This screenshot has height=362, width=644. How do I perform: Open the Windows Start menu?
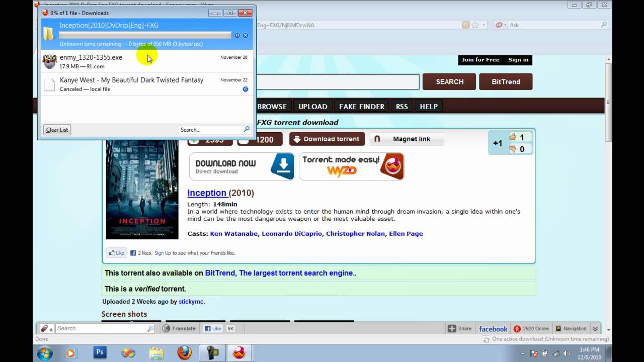44,352
